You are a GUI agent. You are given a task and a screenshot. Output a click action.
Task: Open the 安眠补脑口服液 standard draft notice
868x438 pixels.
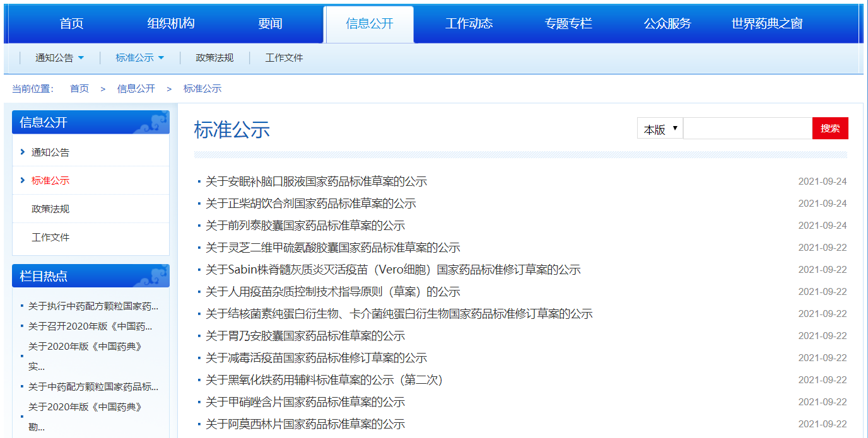point(316,182)
